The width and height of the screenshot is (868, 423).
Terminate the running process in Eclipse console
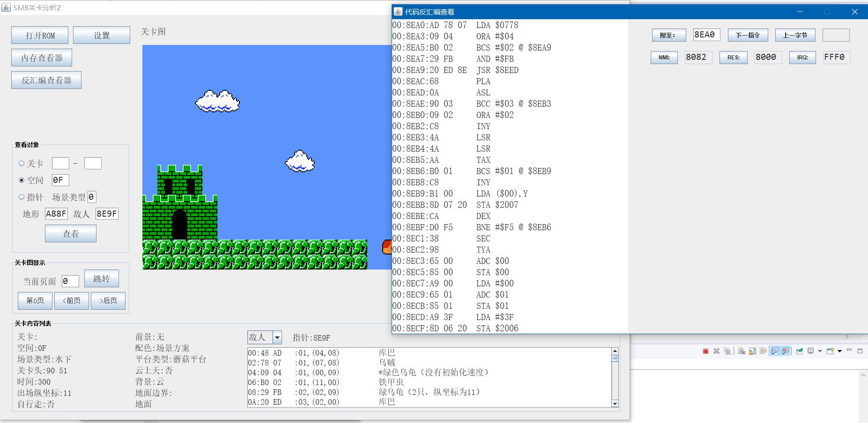click(705, 351)
